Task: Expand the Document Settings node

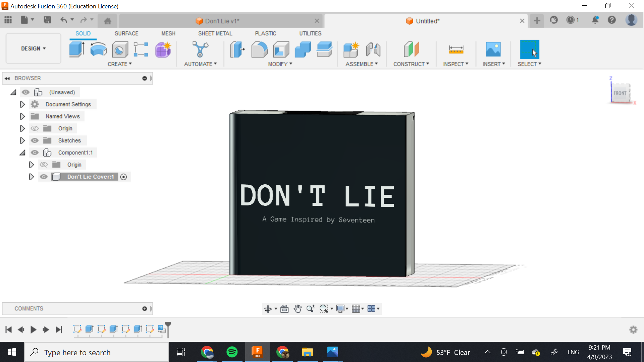Action: 22,104
